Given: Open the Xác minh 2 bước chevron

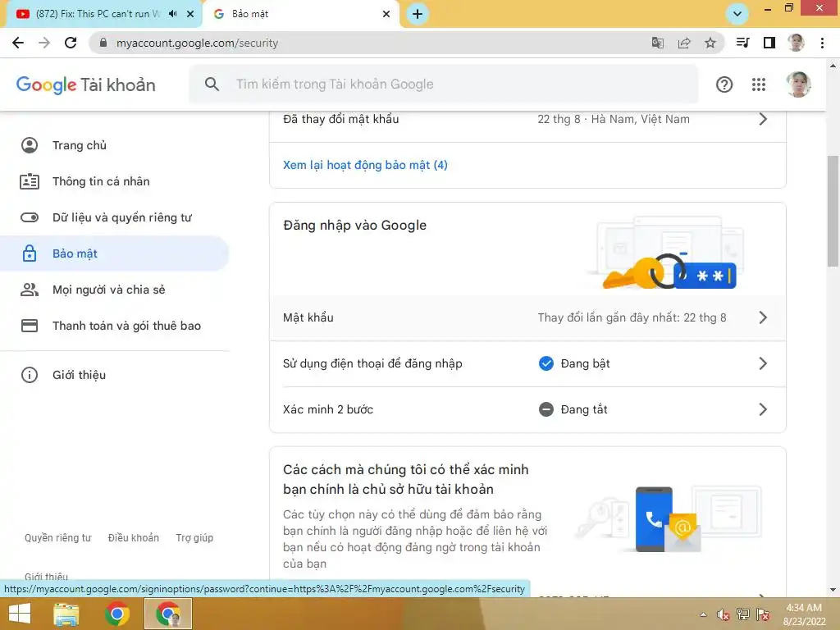Looking at the screenshot, I should 764,410.
